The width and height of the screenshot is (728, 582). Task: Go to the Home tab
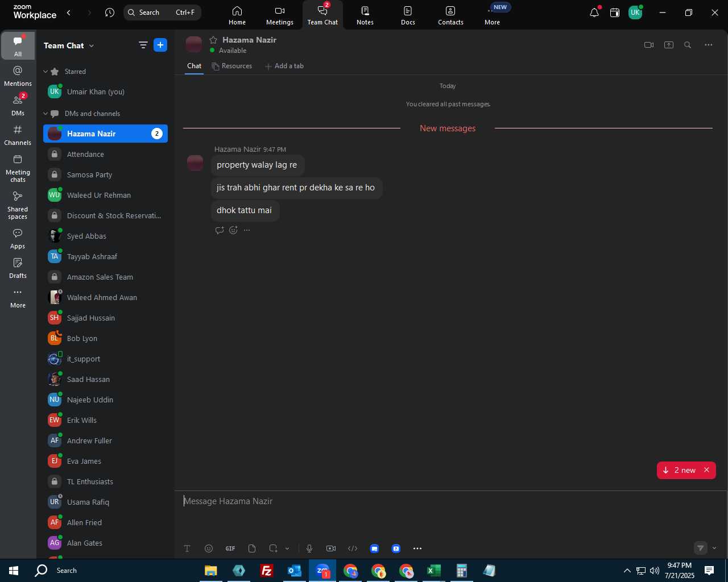tap(237, 15)
